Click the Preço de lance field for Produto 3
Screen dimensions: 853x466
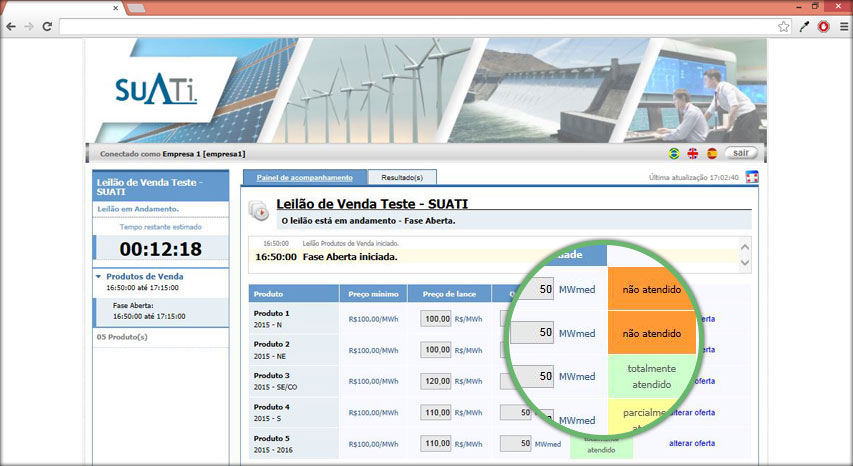[x=436, y=381]
